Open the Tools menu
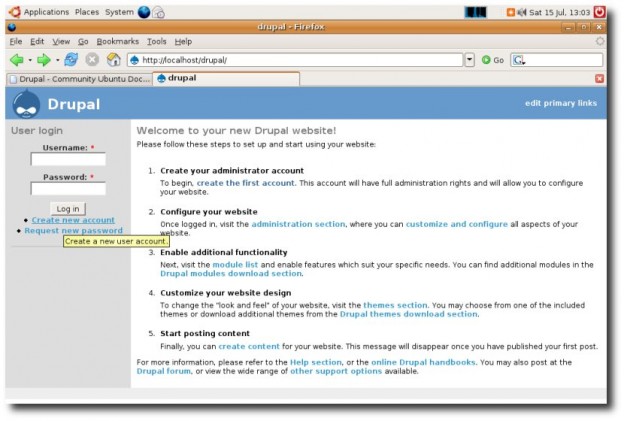624x421 pixels. (x=156, y=41)
